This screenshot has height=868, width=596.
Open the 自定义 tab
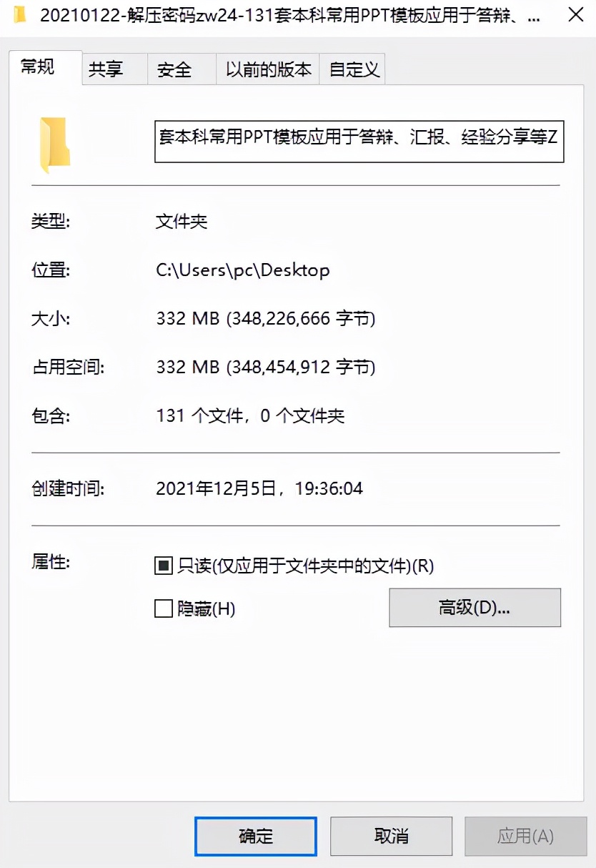[x=354, y=69]
